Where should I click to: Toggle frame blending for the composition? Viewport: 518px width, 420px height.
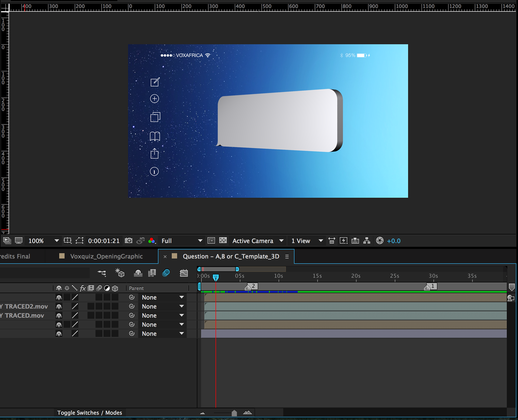pyautogui.click(x=152, y=273)
